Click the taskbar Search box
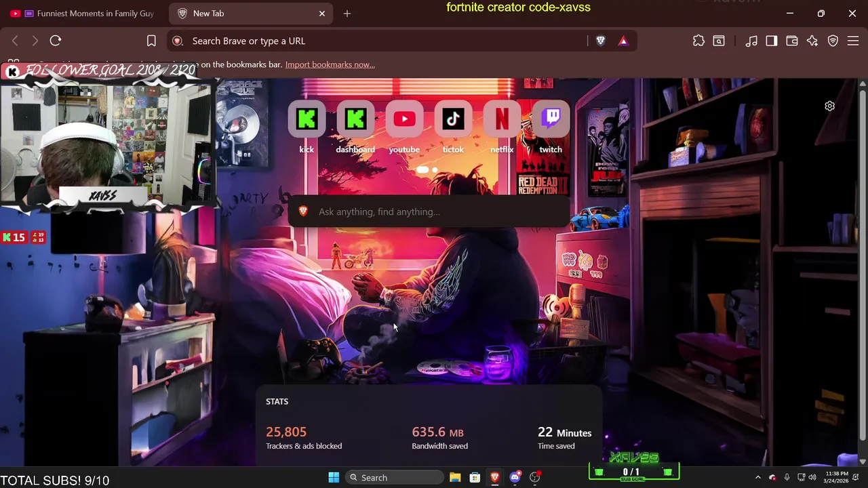 [395, 478]
